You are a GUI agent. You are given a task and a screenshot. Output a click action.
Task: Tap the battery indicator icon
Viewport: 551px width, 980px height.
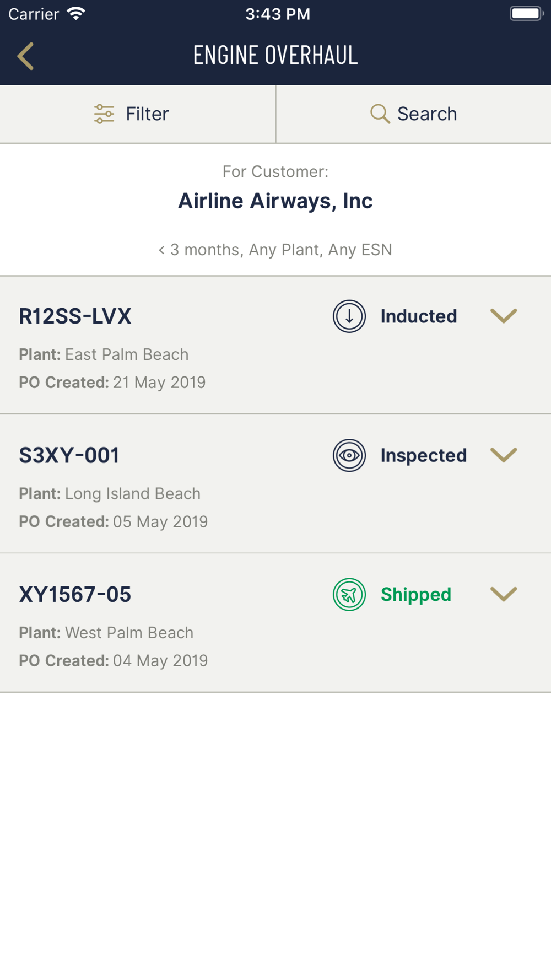pos(527,14)
